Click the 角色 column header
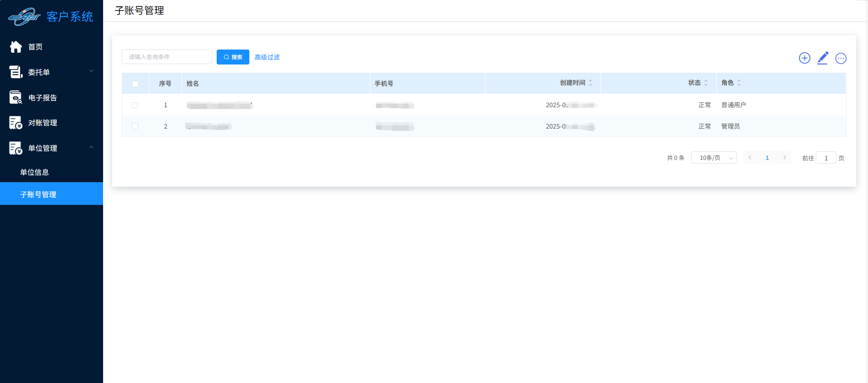This screenshot has height=383, width=868. point(727,83)
